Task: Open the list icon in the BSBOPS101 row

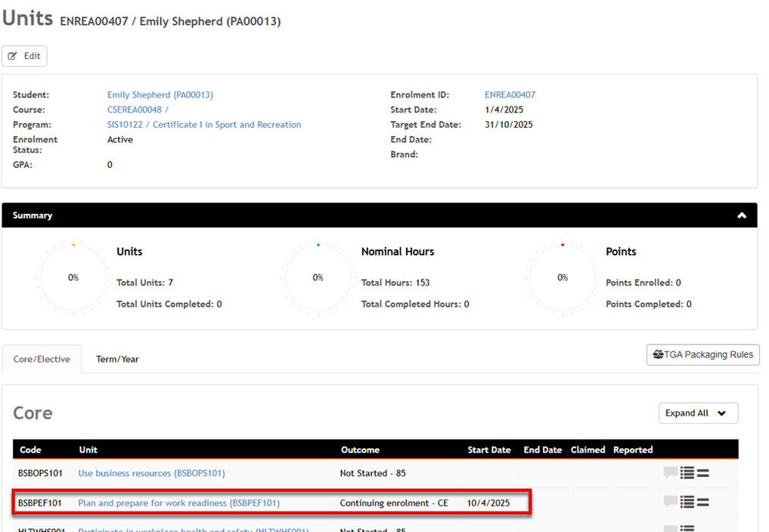Action: (x=687, y=473)
